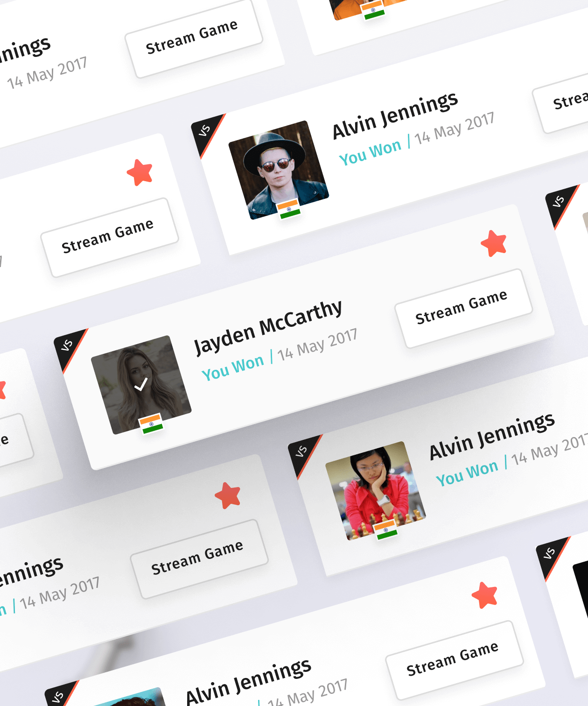Viewport: 588px width, 706px height.
Task: Select Jayden McCarthy's checked profile photo
Action: (x=141, y=385)
